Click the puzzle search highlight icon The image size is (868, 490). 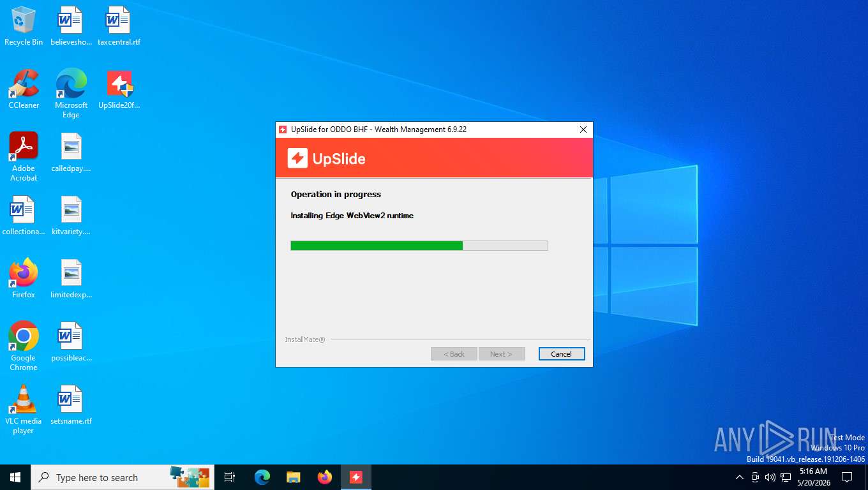click(190, 477)
